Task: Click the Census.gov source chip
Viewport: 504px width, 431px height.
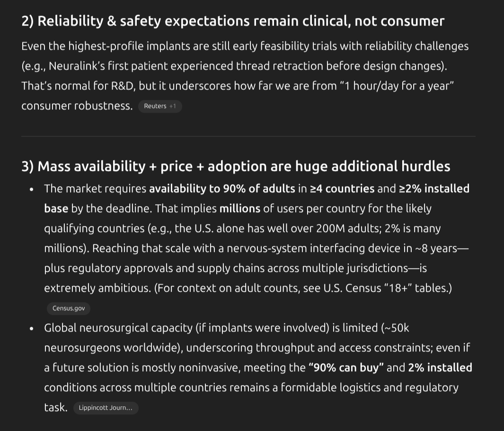Action: click(69, 308)
